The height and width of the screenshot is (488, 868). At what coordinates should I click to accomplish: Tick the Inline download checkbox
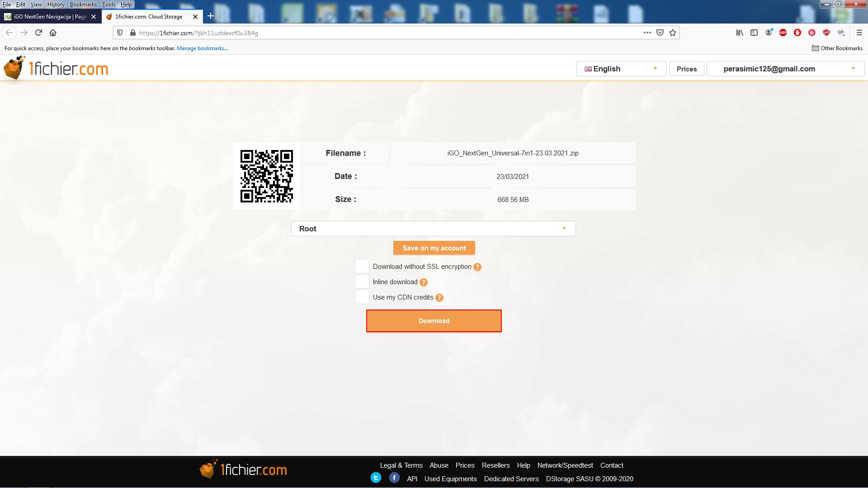coord(362,282)
